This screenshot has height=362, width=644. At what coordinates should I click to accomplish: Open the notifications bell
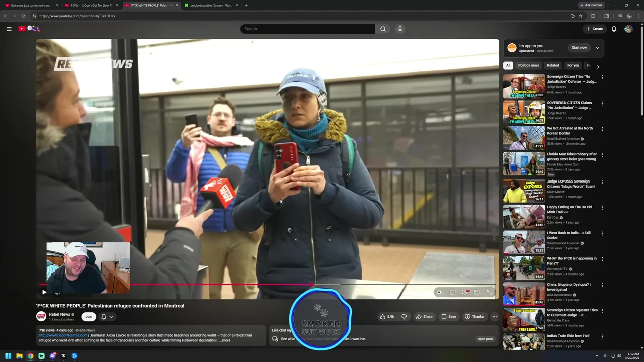coord(614,29)
